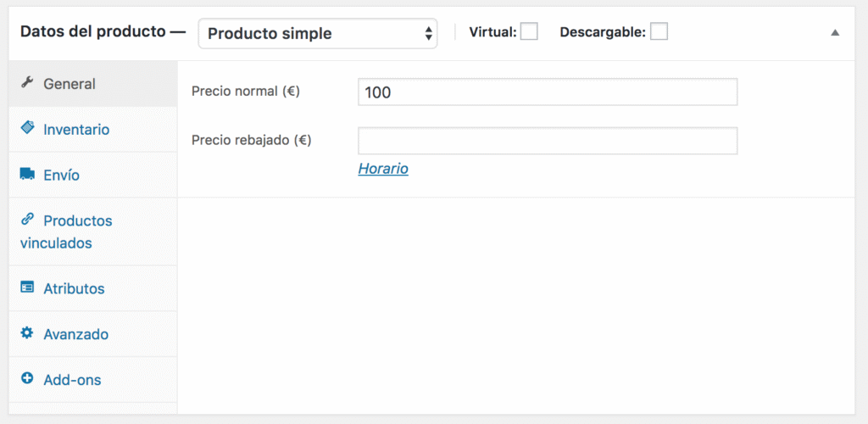Click the plus circle icon beside Add-ons
The image size is (868, 424).
click(x=26, y=379)
